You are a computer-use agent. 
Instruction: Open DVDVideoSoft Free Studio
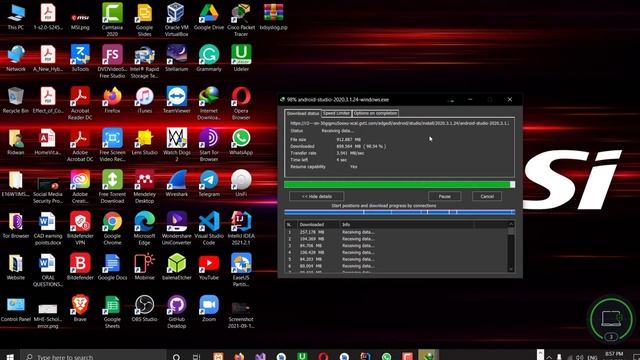coord(112,62)
